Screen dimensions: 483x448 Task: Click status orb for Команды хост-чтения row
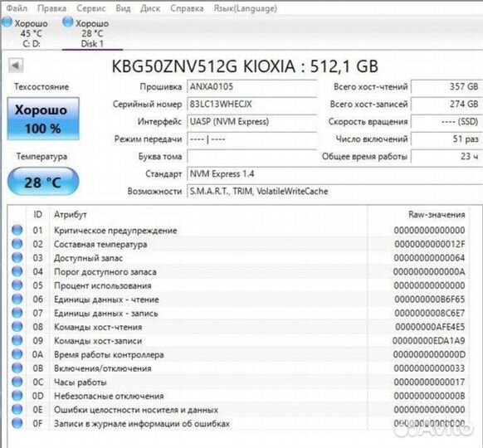click(x=17, y=327)
